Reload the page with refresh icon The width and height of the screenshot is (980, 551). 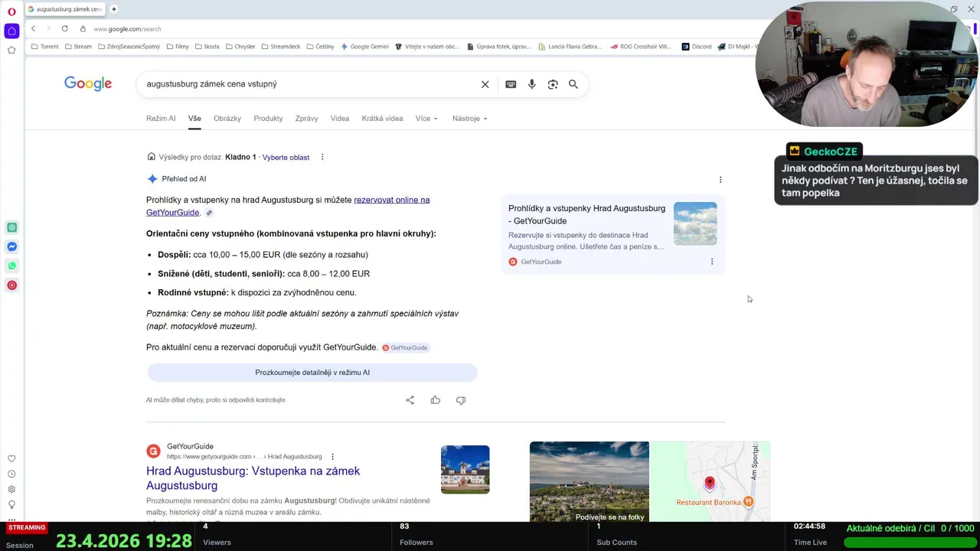(x=64, y=29)
